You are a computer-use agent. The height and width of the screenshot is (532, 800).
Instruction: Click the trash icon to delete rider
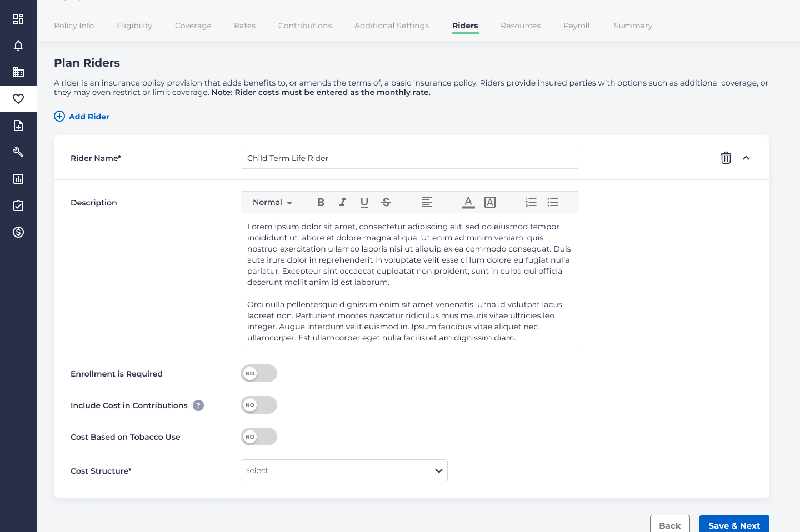[x=726, y=158]
